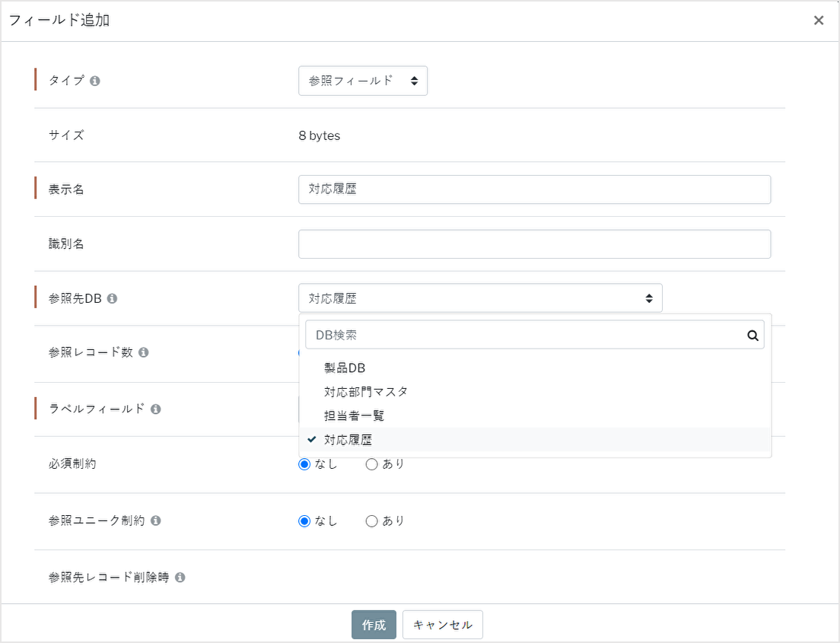840x643 pixels.
Task: Choose 担当者一覧 from the DB list
Action: pyautogui.click(x=535, y=415)
